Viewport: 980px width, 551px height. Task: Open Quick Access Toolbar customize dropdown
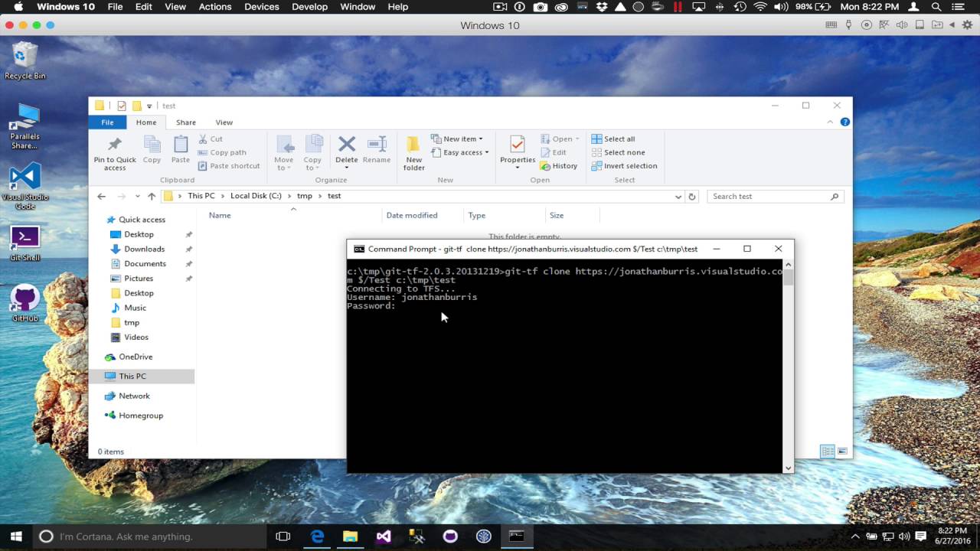pyautogui.click(x=150, y=106)
